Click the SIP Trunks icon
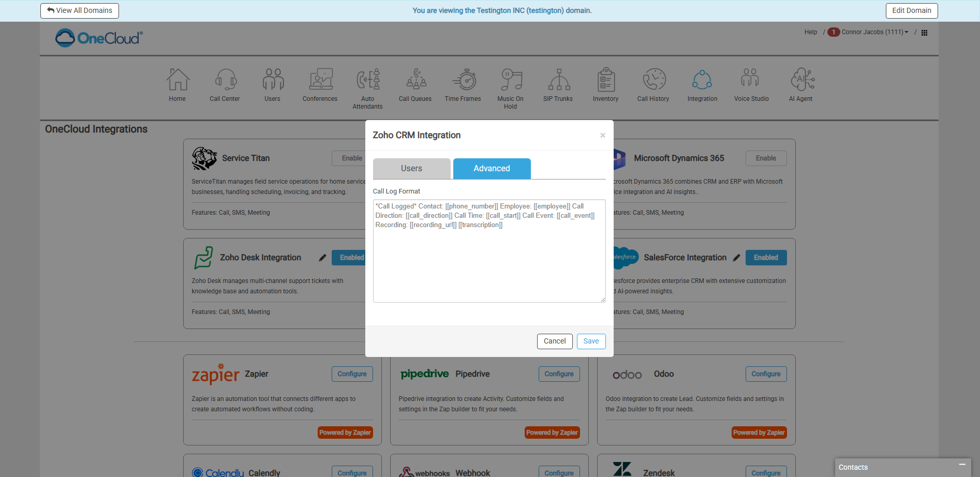 pos(558,80)
